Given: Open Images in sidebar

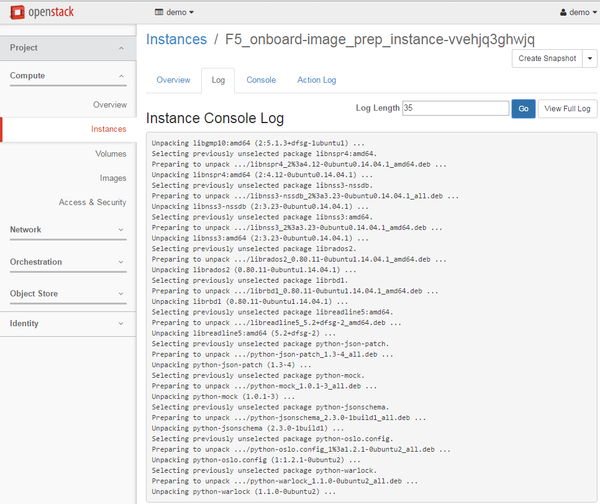Looking at the screenshot, I should click(x=113, y=178).
